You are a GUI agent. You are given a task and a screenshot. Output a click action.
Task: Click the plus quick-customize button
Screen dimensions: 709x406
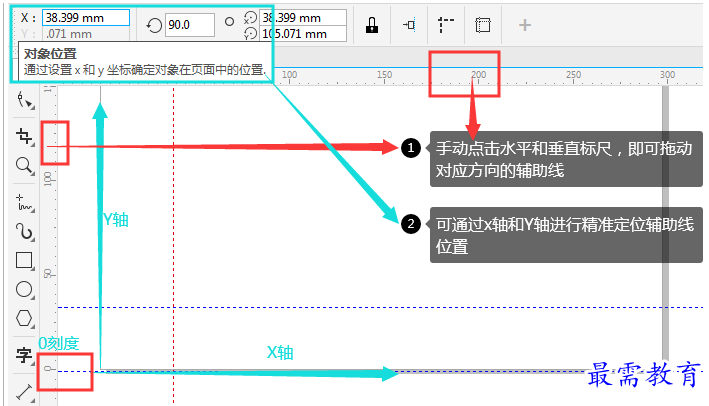(525, 25)
